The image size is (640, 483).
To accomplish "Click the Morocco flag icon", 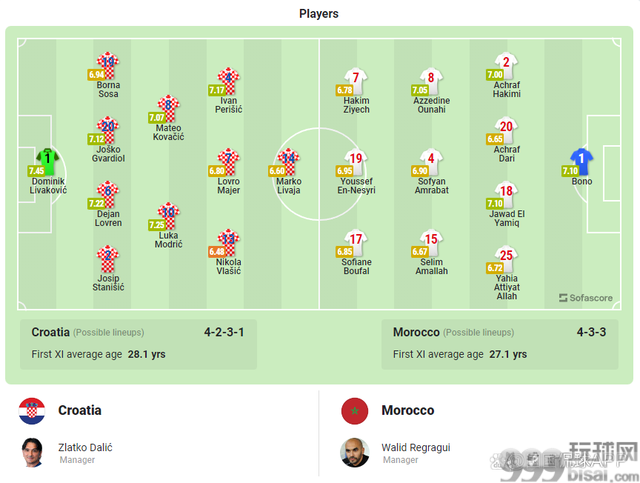I will (x=355, y=411).
